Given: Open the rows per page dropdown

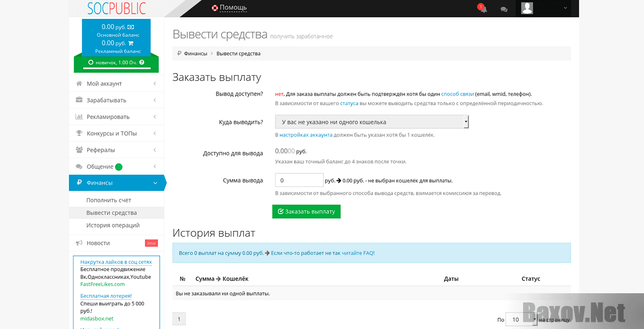Looking at the screenshot, I should click(x=521, y=319).
